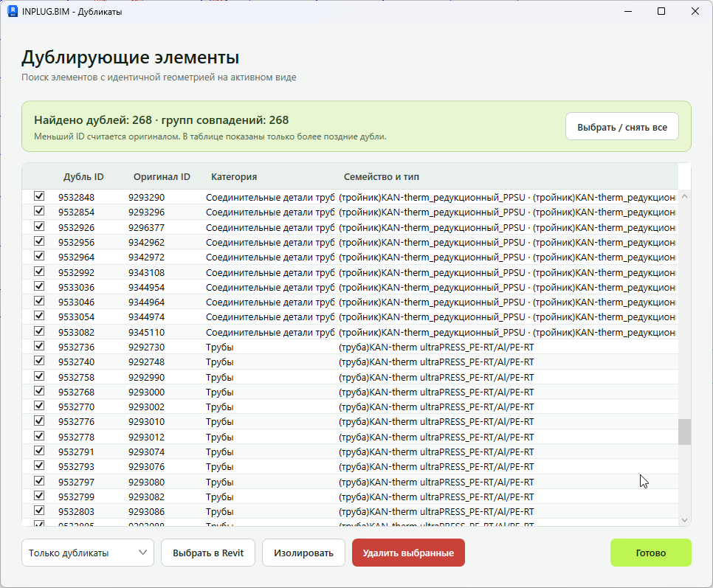The width and height of the screenshot is (713, 588).
Task: Uncheck the checkbox for pipe duplicate 9532803
Action: pyautogui.click(x=39, y=511)
